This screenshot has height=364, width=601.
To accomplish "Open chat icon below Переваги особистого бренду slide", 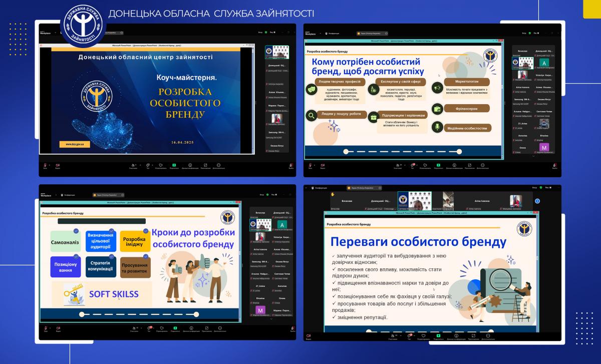I will click(409, 334).
